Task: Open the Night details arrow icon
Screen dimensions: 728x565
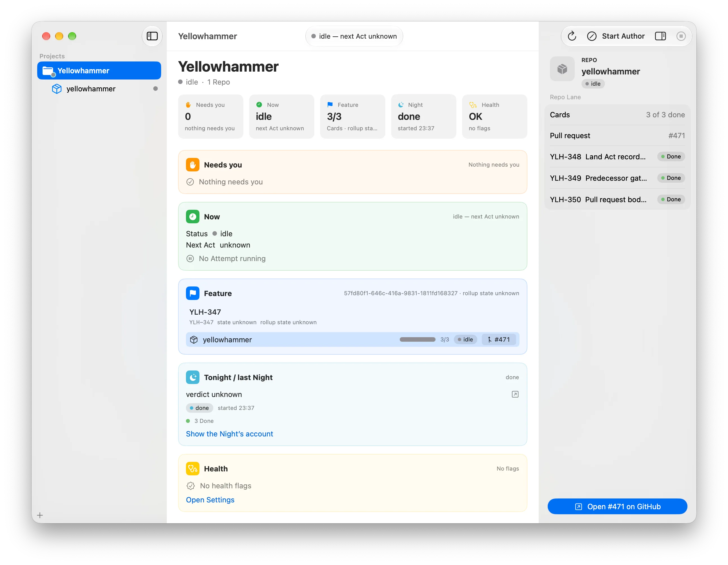Action: (x=515, y=394)
